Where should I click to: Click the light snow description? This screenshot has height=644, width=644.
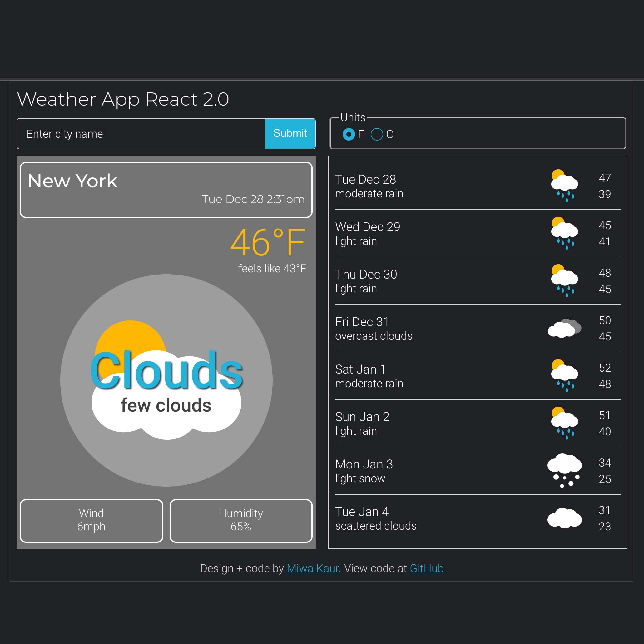click(x=360, y=479)
